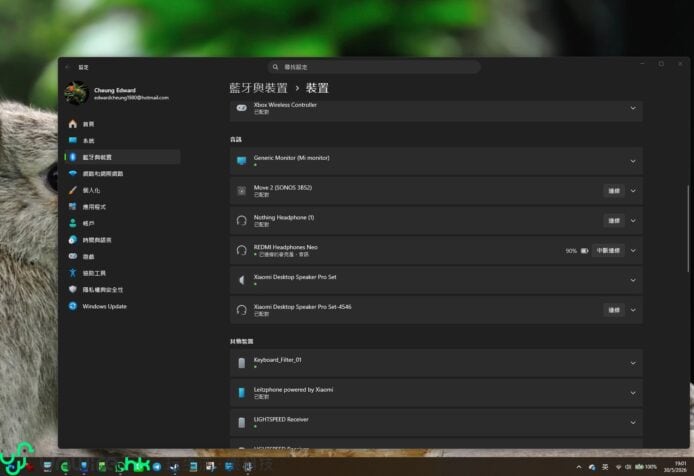This screenshot has width=694, height=476.
Task: Click the Xiaomi Desktop Speaker Pro Set speaker icon
Action: (x=241, y=280)
